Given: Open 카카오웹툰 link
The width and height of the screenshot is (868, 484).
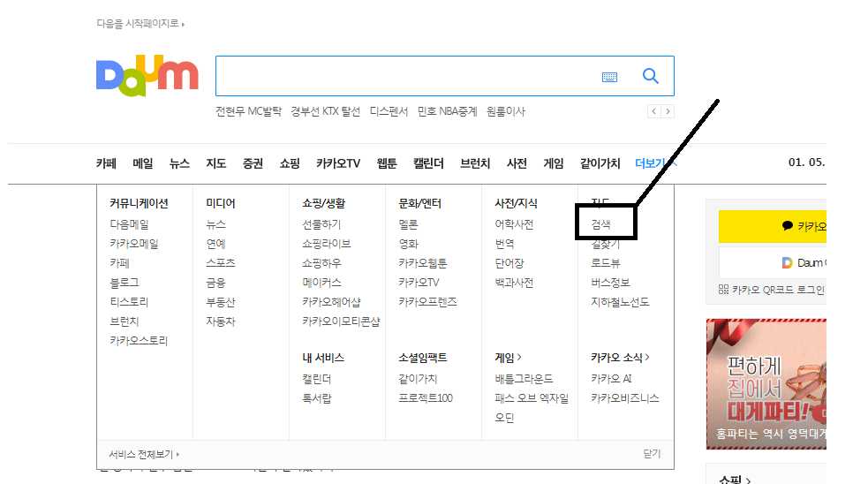Looking at the screenshot, I should [423, 263].
